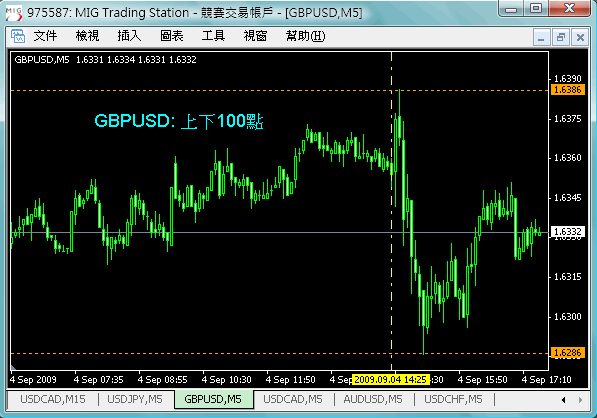This screenshot has width=597, height=418.
Task: Open the 文件 (File) menu
Action: point(45,36)
